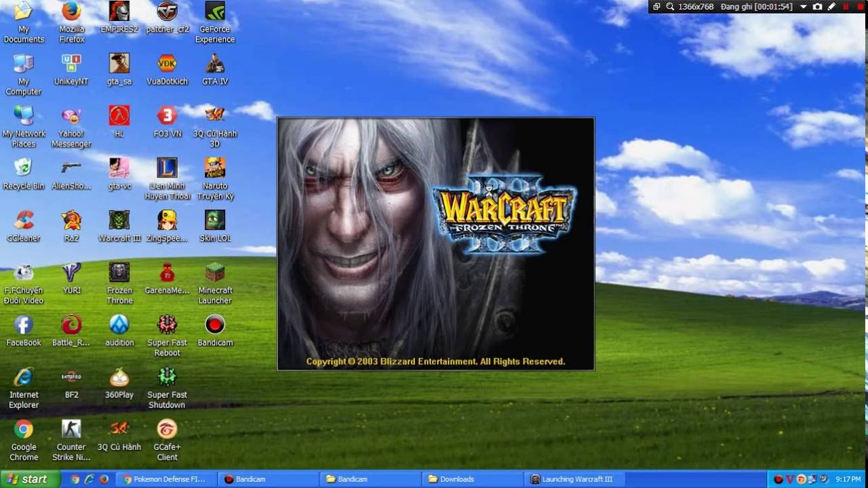
Task: Open the FaceBook desktop shortcut
Action: click(x=24, y=331)
